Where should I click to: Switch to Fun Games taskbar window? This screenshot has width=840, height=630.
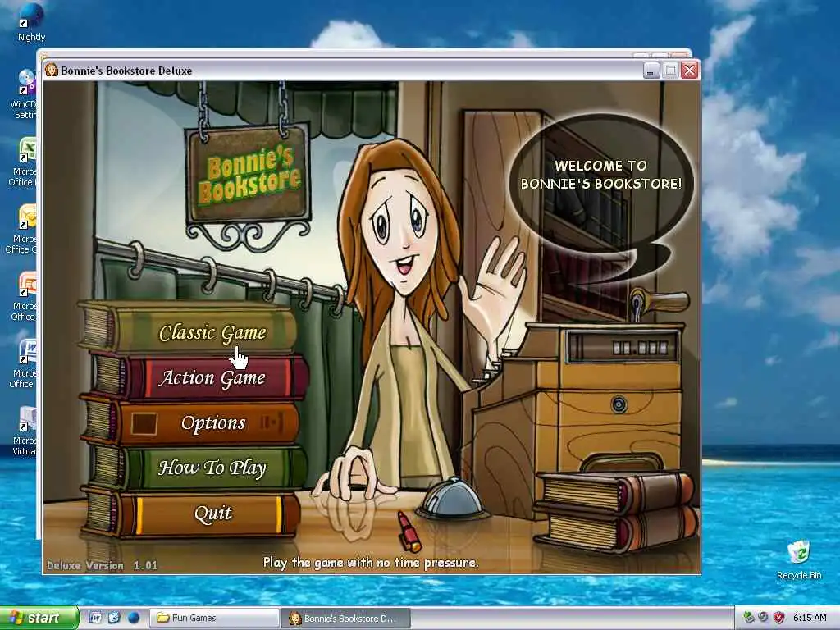pos(214,618)
